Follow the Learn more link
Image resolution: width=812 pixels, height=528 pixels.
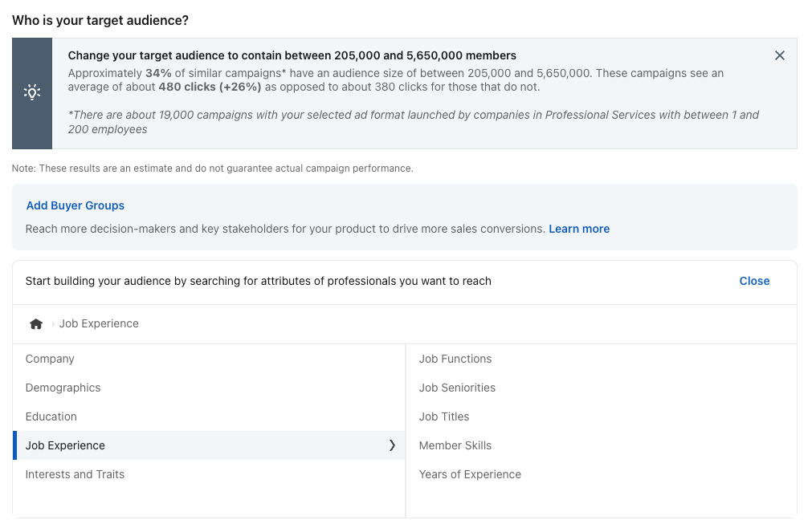click(579, 229)
